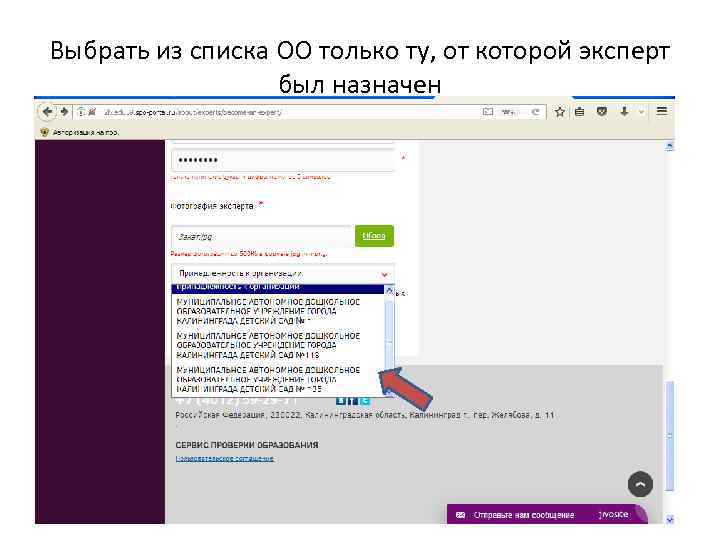This screenshot has height=540, width=720.
Task: Click the toolbar overflow chevron next to downloads
Action: (x=641, y=112)
